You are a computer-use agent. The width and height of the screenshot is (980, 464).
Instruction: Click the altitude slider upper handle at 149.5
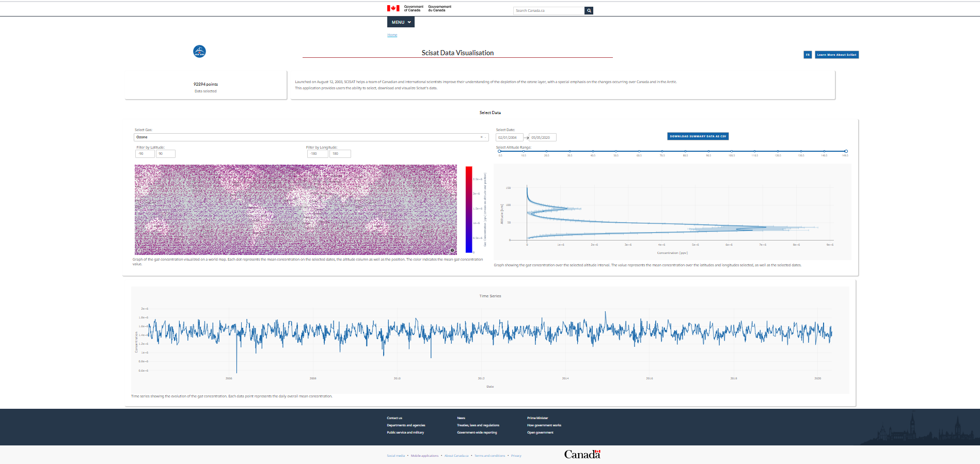pyautogui.click(x=846, y=151)
